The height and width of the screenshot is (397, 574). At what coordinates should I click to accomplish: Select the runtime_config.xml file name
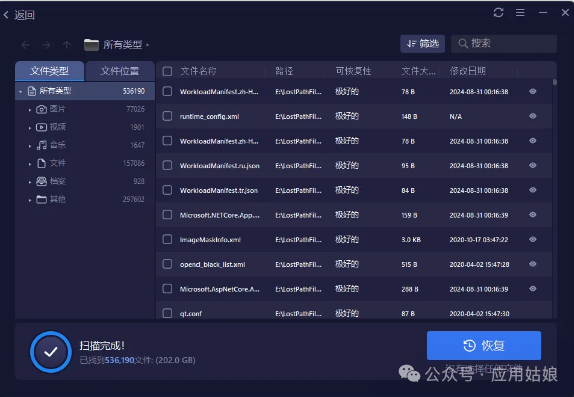point(209,116)
